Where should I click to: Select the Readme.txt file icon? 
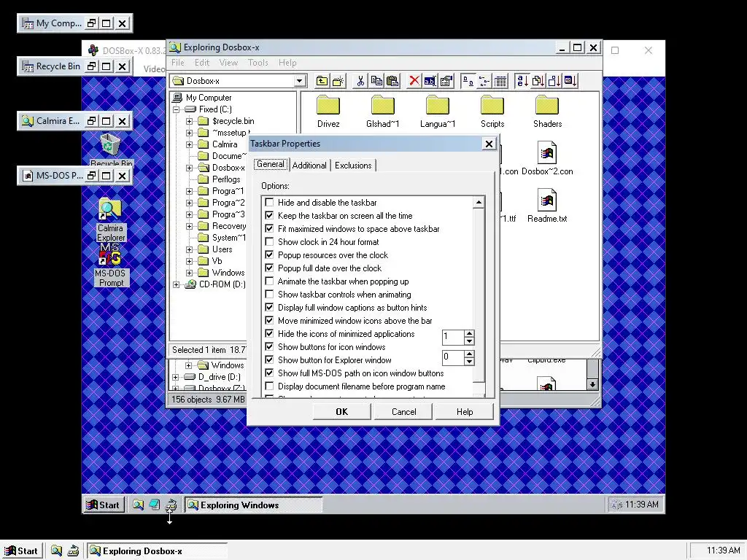547,200
